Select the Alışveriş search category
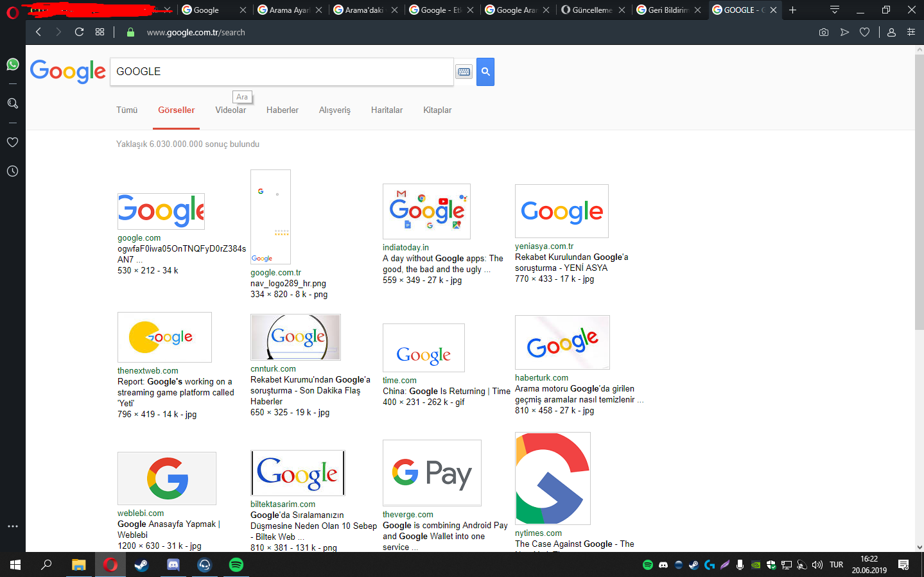Image resolution: width=924 pixels, height=577 pixels. coord(335,110)
